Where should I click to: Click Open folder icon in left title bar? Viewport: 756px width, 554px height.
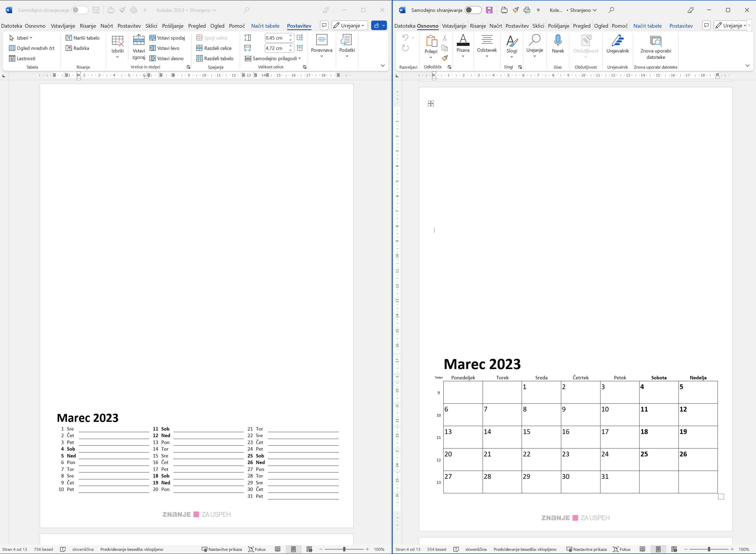click(x=111, y=10)
